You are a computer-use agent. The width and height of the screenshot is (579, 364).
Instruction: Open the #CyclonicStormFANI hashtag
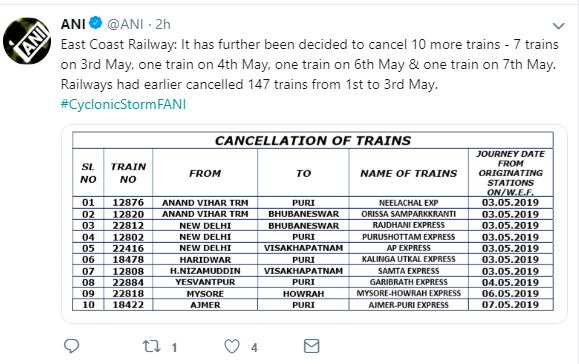point(123,104)
